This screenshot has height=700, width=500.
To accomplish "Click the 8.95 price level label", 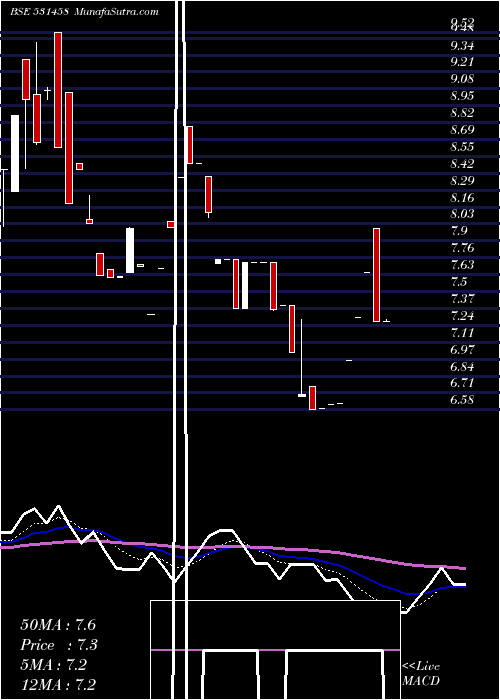I will (x=462, y=96).
